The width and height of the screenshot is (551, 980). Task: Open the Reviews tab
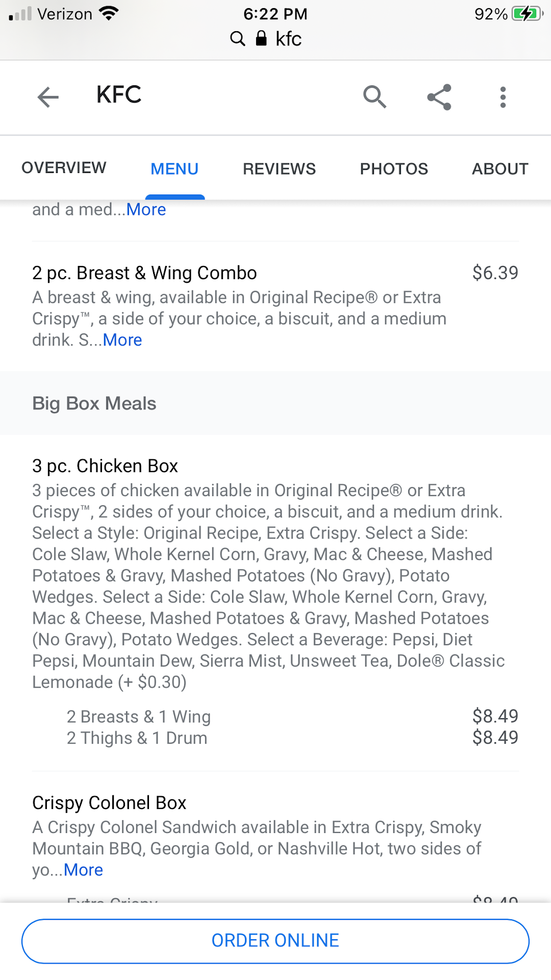click(279, 169)
